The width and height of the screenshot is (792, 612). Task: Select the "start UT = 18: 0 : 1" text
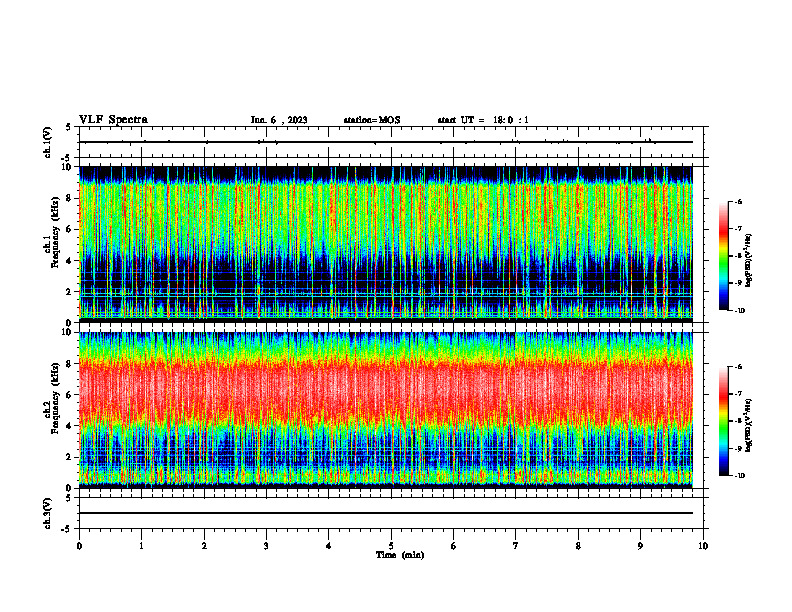point(483,120)
